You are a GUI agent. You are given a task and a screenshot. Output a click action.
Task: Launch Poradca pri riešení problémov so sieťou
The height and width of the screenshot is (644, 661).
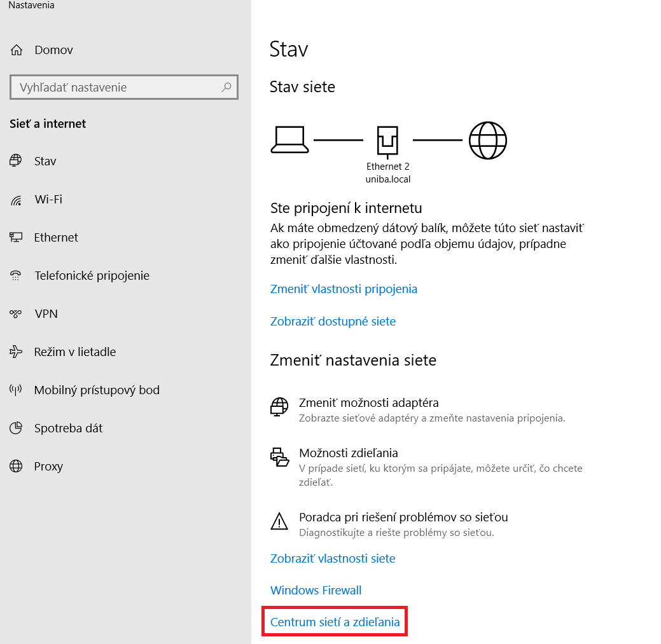pyautogui.click(x=403, y=517)
